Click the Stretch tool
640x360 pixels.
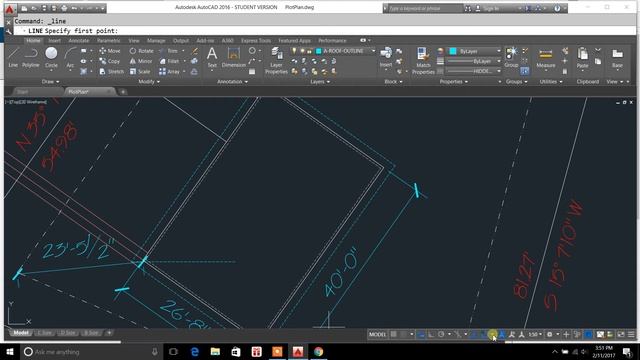pyautogui.click(x=111, y=71)
